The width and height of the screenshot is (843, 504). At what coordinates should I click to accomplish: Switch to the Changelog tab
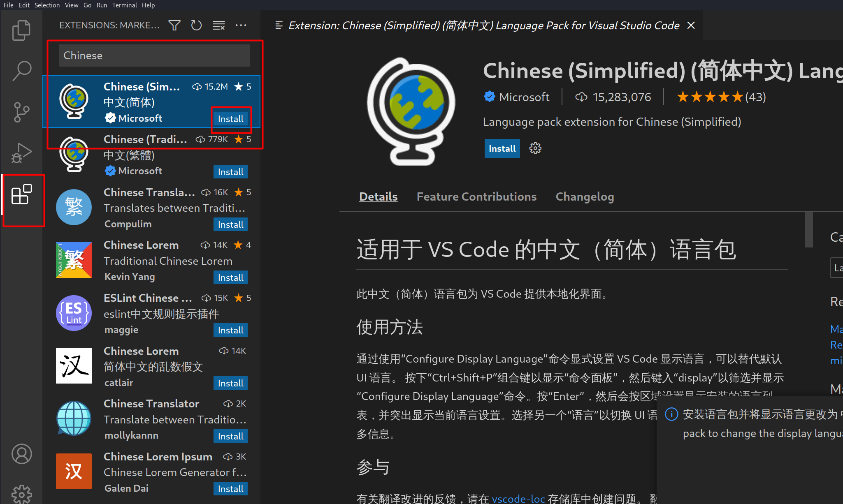click(x=584, y=197)
